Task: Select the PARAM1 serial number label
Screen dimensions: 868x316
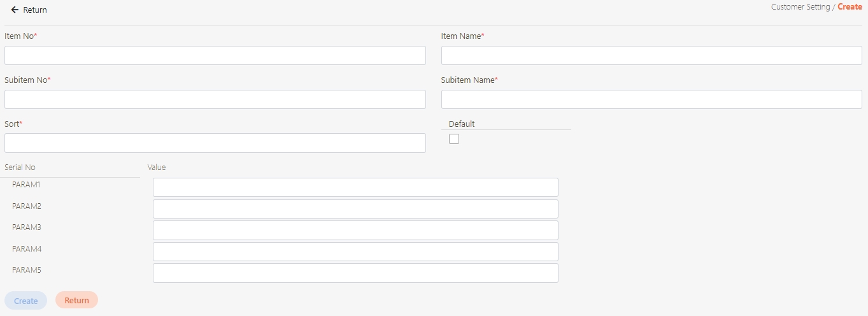Action: click(x=26, y=185)
